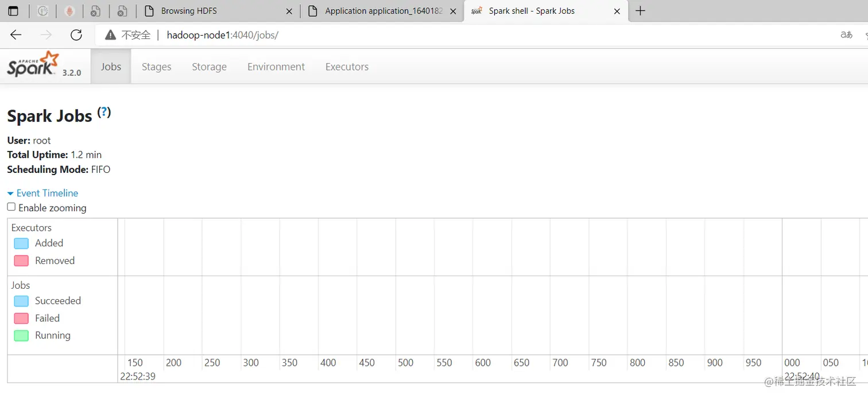Switch to the first pinned browser tab
The image size is (868, 399).
(42, 11)
